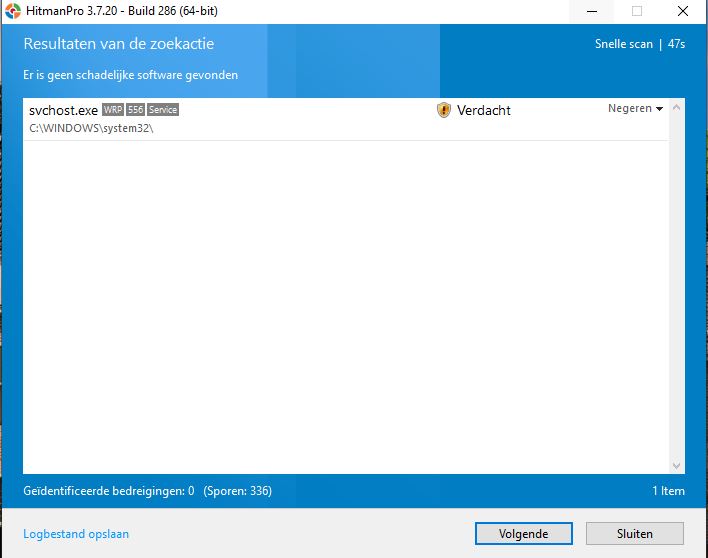This screenshot has width=708, height=558.
Task: Click the scrollbar down arrow in results list
Action: click(x=676, y=465)
